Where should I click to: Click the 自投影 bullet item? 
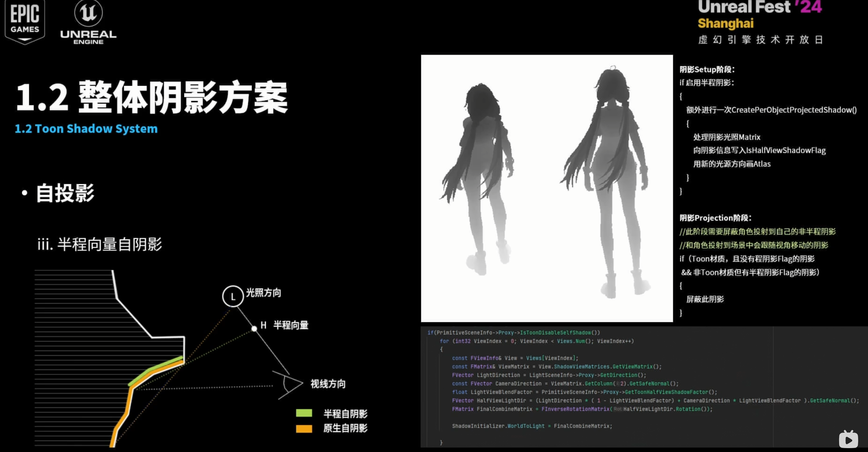[x=65, y=193]
